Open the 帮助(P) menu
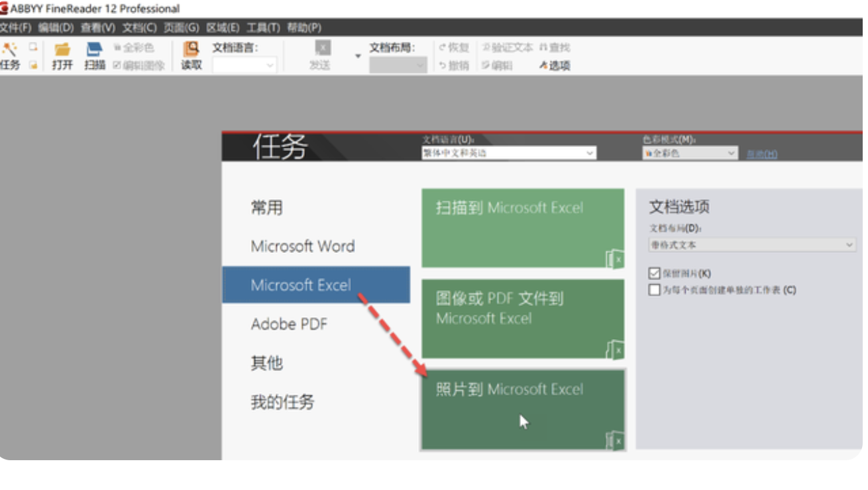The height and width of the screenshot is (490, 868). click(x=304, y=28)
